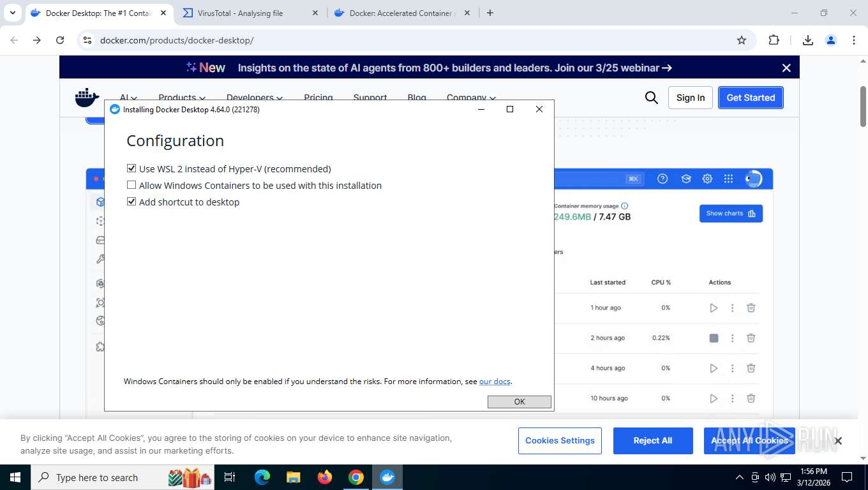
Task: Open notification center icon
Action: tap(847, 477)
